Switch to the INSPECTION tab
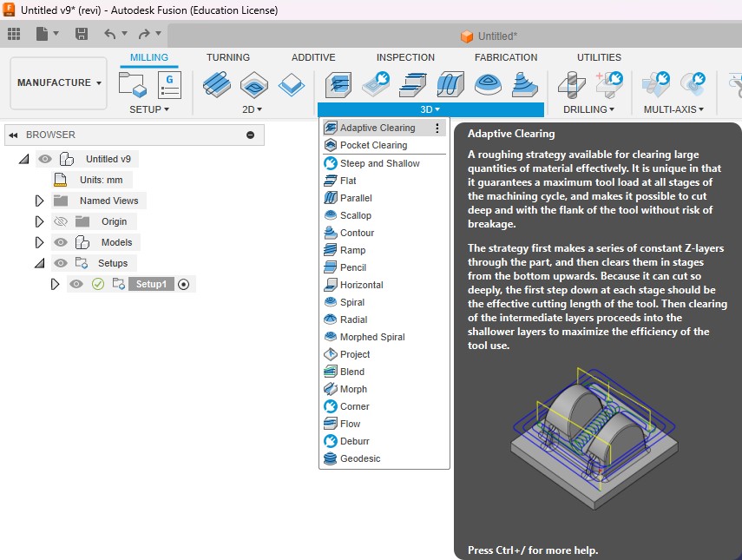742x560 pixels. pyautogui.click(x=405, y=57)
